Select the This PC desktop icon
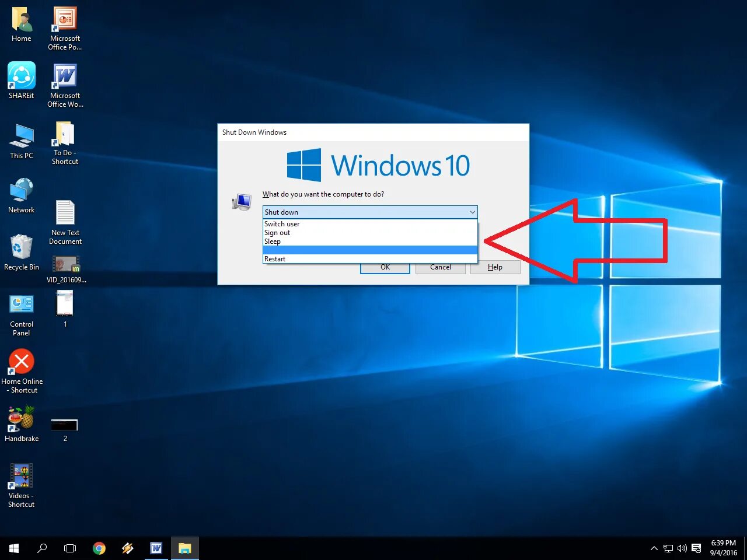 [22, 141]
